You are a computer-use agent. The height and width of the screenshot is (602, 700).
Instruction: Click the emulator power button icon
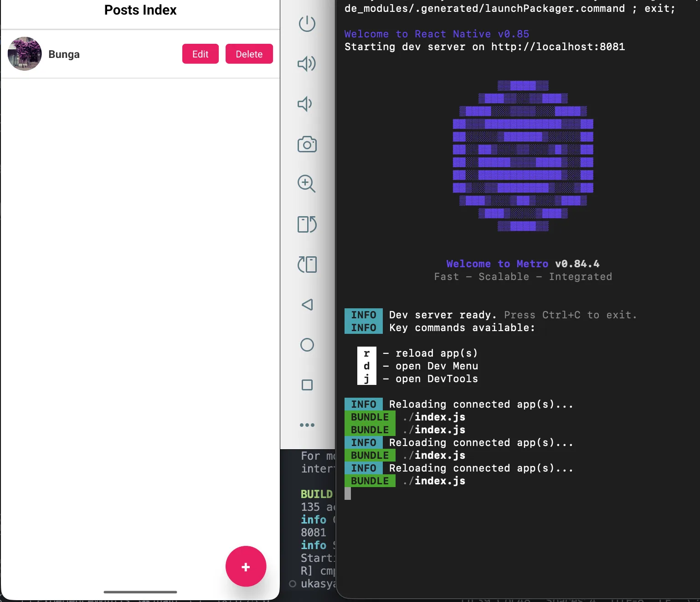(307, 24)
